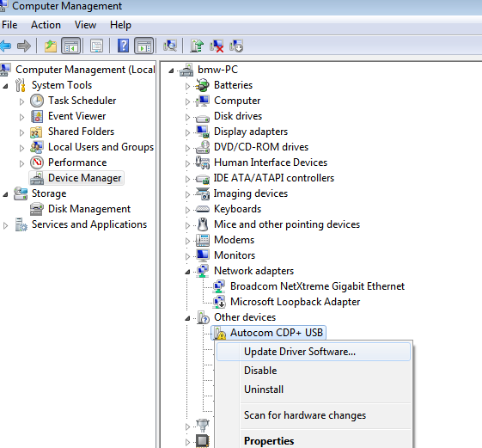This screenshot has height=448, width=482.
Task: Click the Disable device toolbar icon
Action: 236,46
